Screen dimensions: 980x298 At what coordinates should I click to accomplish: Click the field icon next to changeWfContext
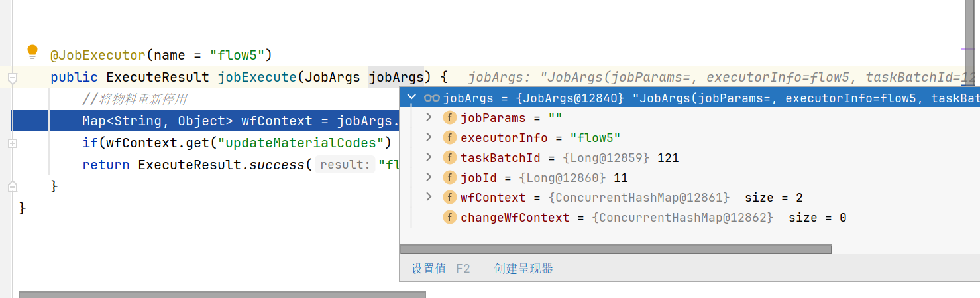pos(450,218)
